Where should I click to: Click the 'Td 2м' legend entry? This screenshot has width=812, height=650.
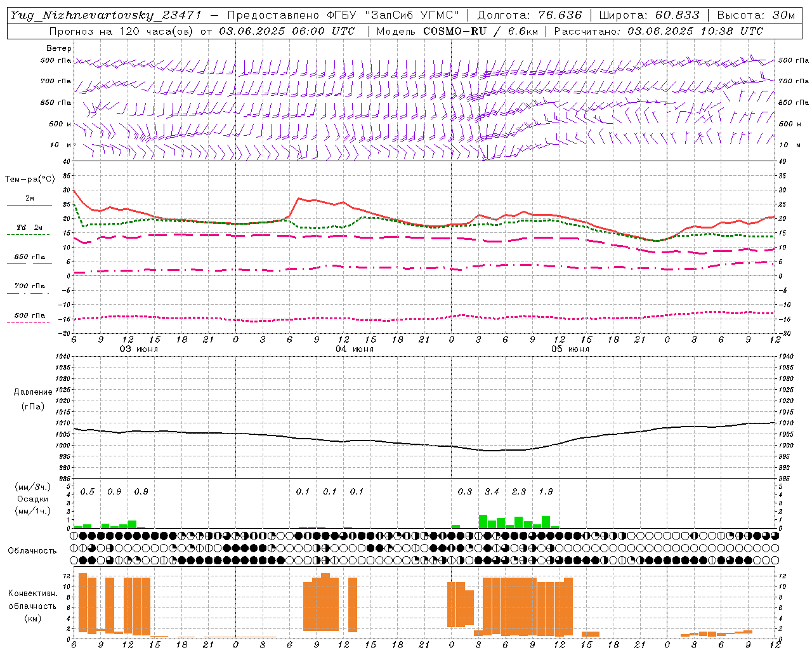click(x=30, y=227)
